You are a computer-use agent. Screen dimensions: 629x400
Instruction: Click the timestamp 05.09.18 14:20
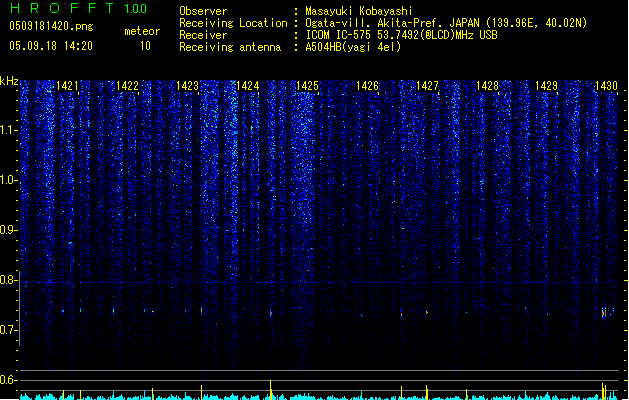coord(51,46)
